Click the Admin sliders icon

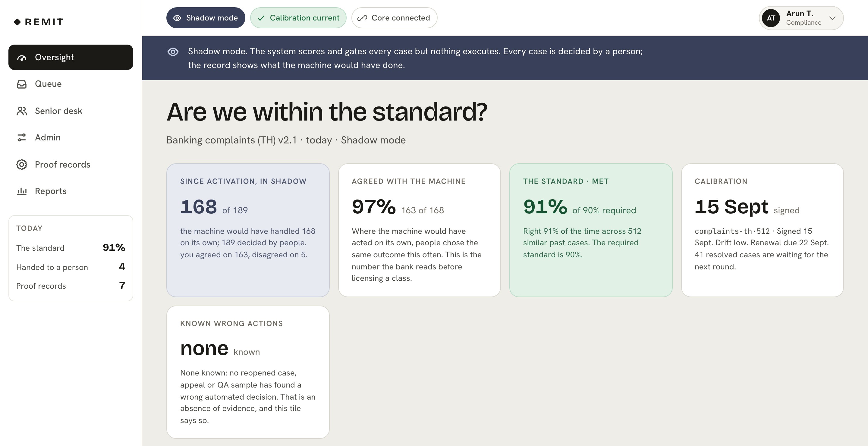click(x=22, y=137)
